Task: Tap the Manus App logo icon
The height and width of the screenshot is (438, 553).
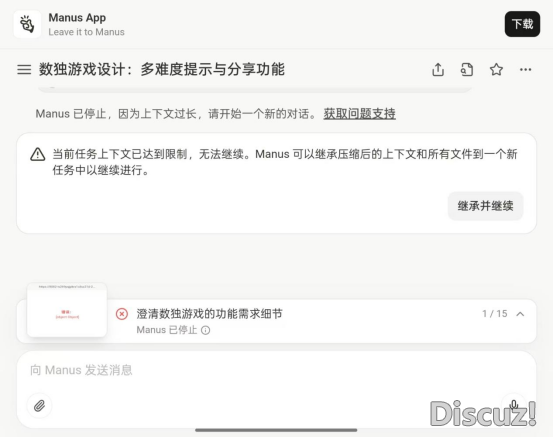Action: (x=27, y=24)
